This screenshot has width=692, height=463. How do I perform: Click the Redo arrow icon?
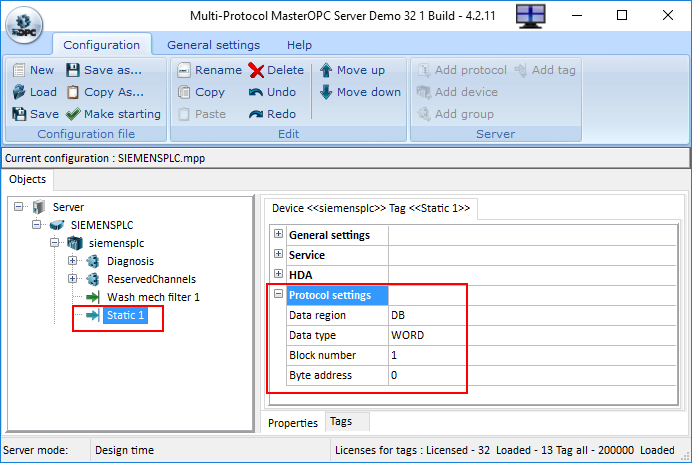click(x=256, y=114)
